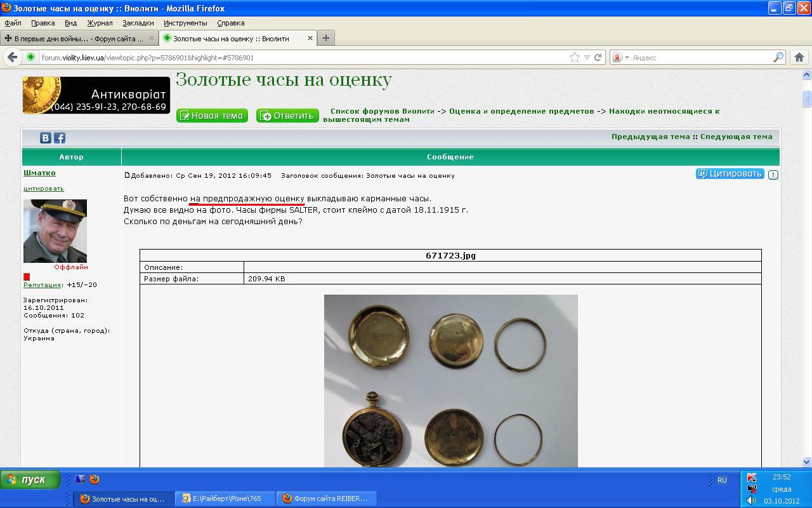Screen dimensions: 812x508
Task: Click the back arrow navigation button
Action: point(12,57)
